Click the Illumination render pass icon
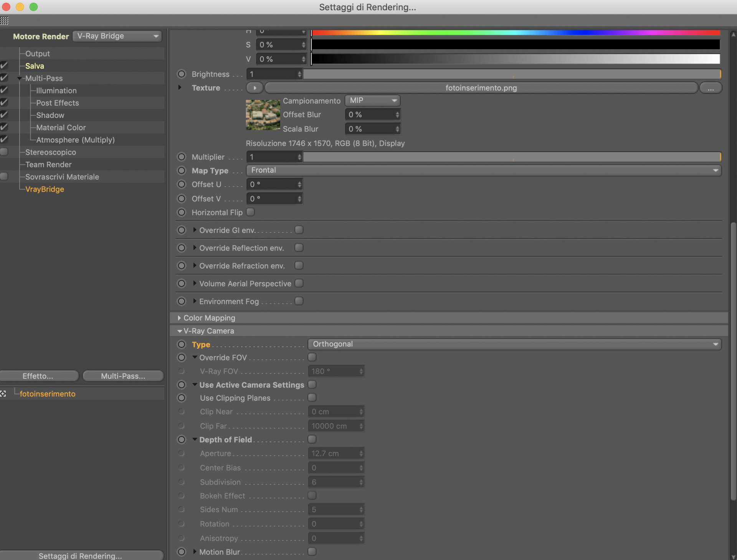737x560 pixels. [x=5, y=90]
